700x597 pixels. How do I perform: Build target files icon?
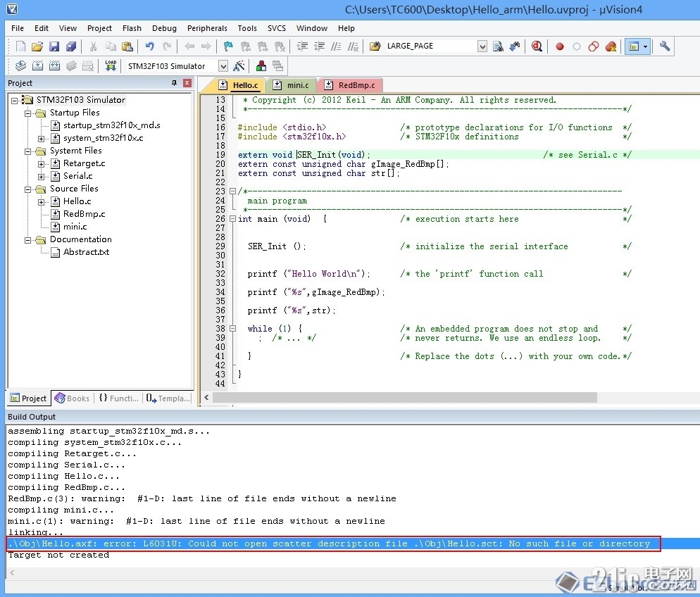click(37, 66)
